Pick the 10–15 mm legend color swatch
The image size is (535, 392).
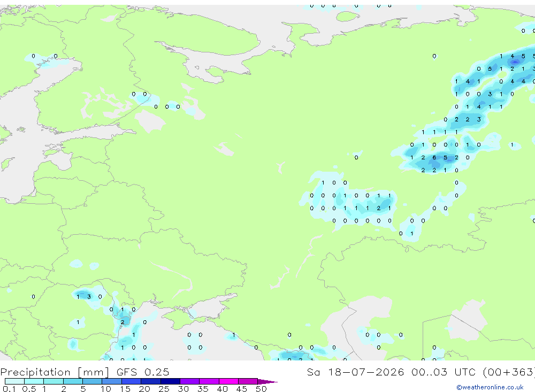click(112, 381)
